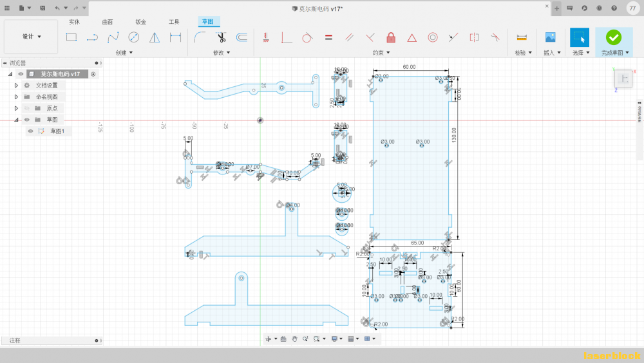644x363 pixels.
Task: Click the Look At icon in navigation bar
Action: click(283, 339)
